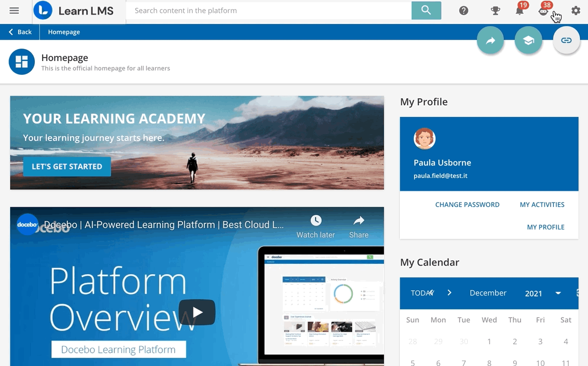
Task: Open notifications from the bell icon
Action: pos(519,11)
